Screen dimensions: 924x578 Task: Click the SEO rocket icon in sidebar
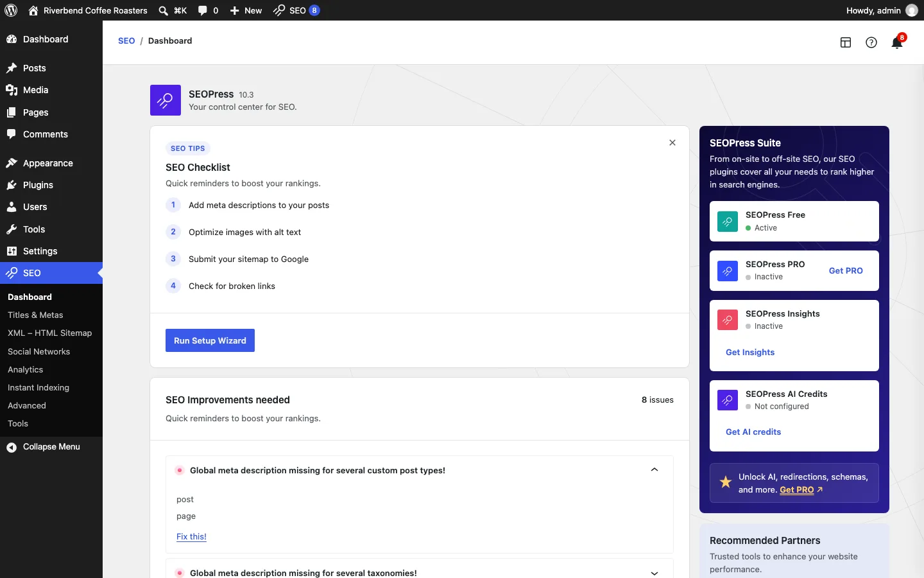(12, 273)
